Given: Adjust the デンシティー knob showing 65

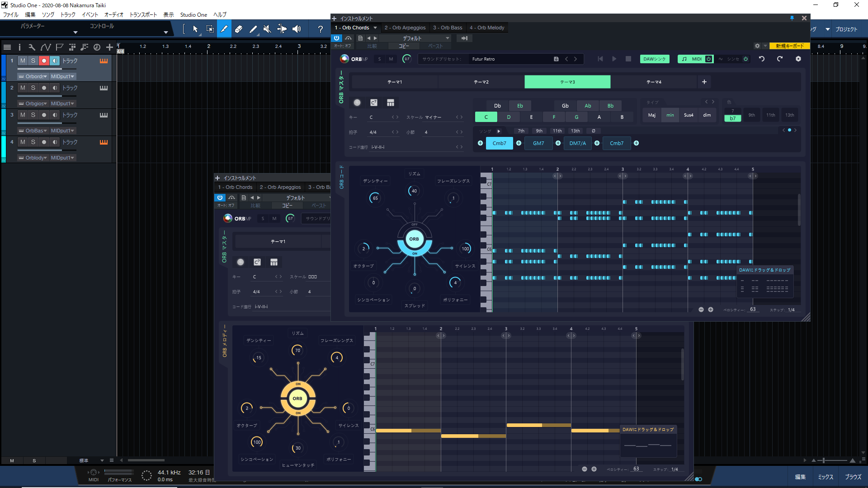Looking at the screenshot, I should pos(375,198).
